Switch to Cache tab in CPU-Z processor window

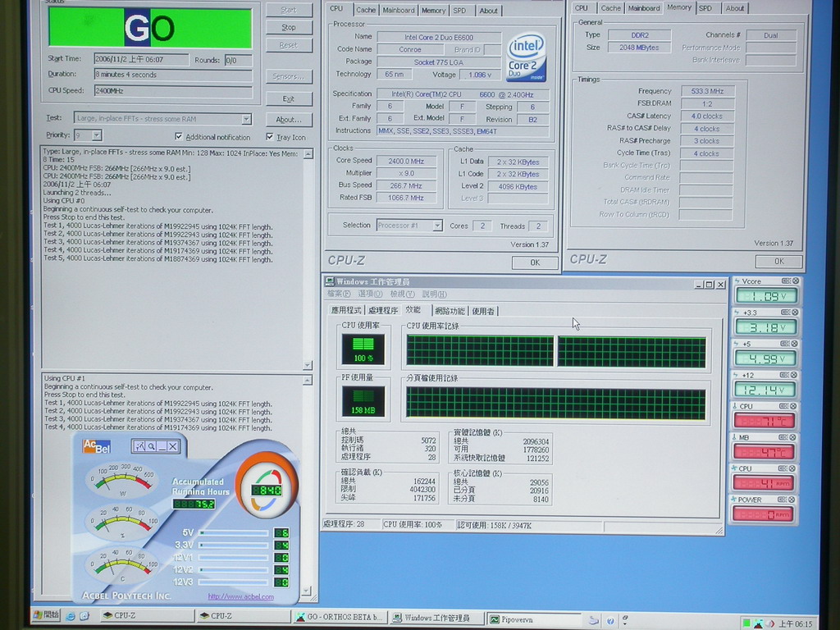pyautogui.click(x=366, y=10)
